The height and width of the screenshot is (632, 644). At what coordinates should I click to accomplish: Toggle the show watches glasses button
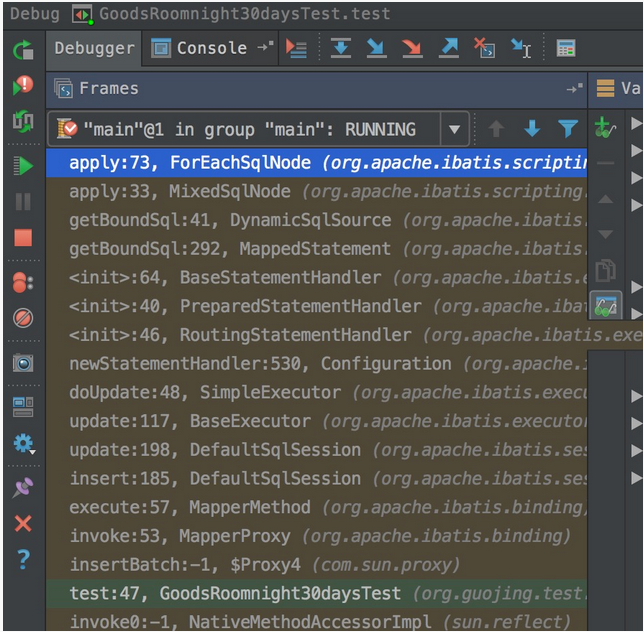(x=606, y=305)
